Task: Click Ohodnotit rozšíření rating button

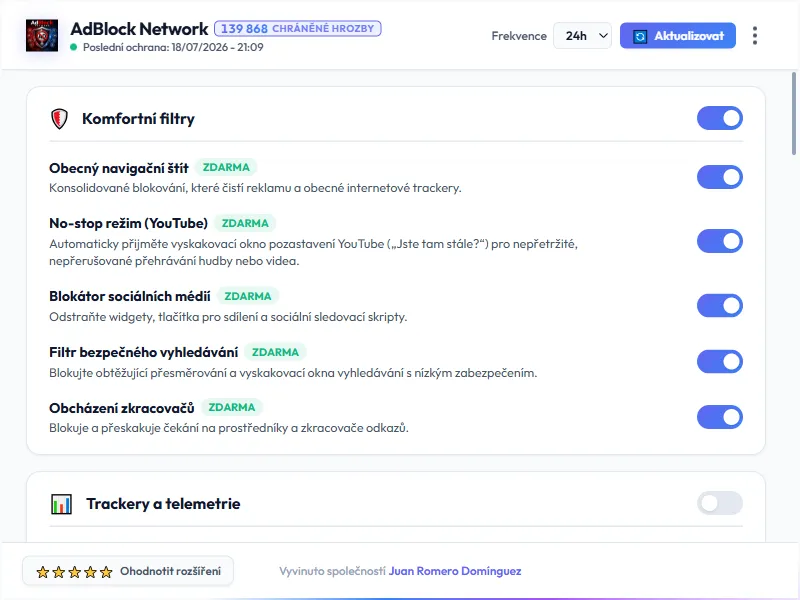Action: [128, 571]
